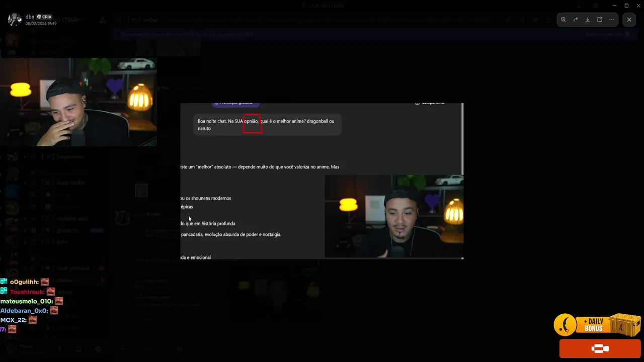Close the media viewer overlay
The height and width of the screenshot is (362, 644).
[x=629, y=20]
